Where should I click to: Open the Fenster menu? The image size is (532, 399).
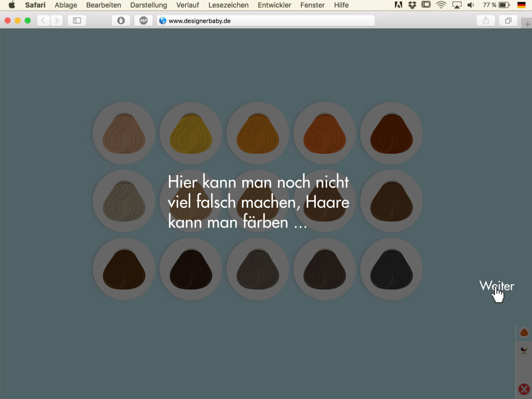tap(312, 5)
